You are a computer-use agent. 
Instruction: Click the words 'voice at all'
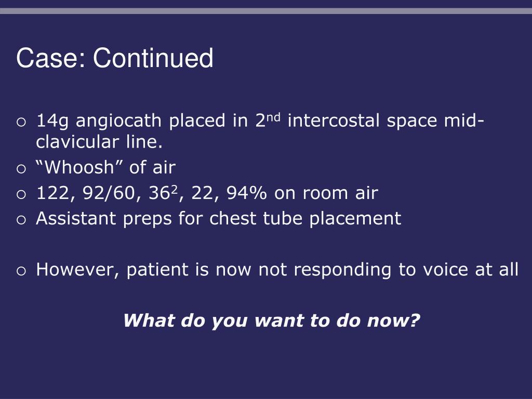click(x=471, y=270)
